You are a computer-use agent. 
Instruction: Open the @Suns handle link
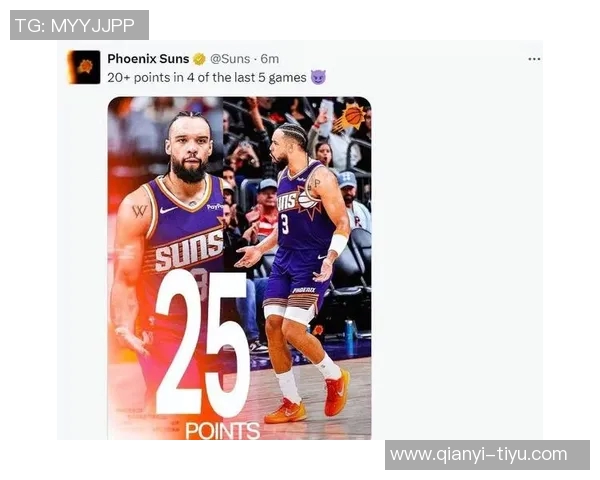(x=230, y=59)
